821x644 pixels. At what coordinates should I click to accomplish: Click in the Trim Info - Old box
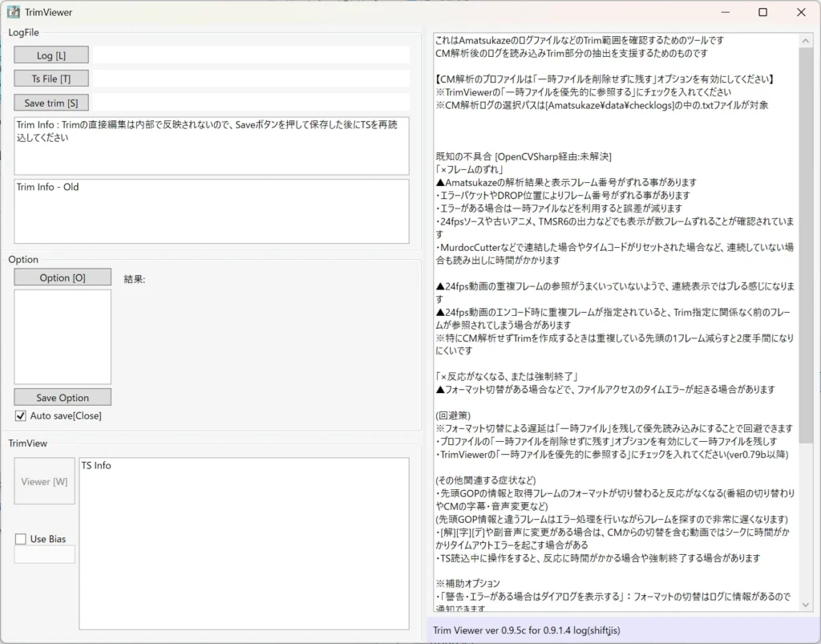212,212
